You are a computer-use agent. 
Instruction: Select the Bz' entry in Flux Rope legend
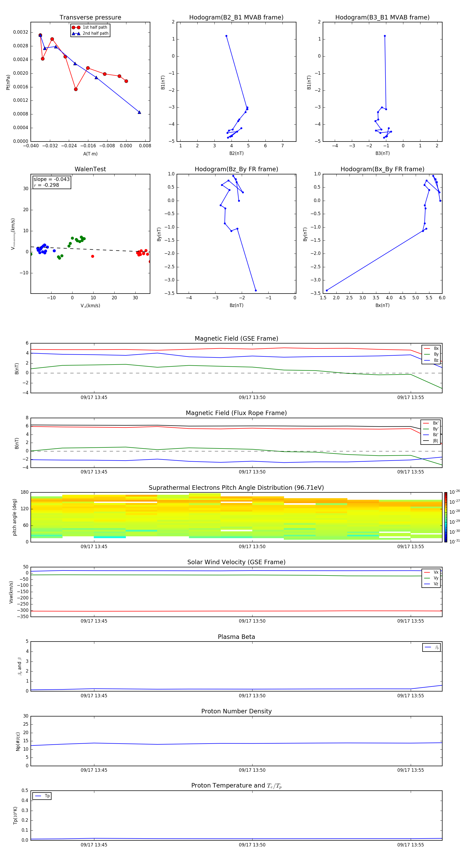coord(435,435)
